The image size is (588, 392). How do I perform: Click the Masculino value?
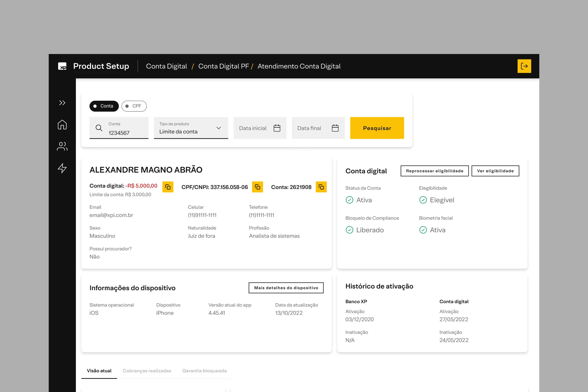[102, 236]
